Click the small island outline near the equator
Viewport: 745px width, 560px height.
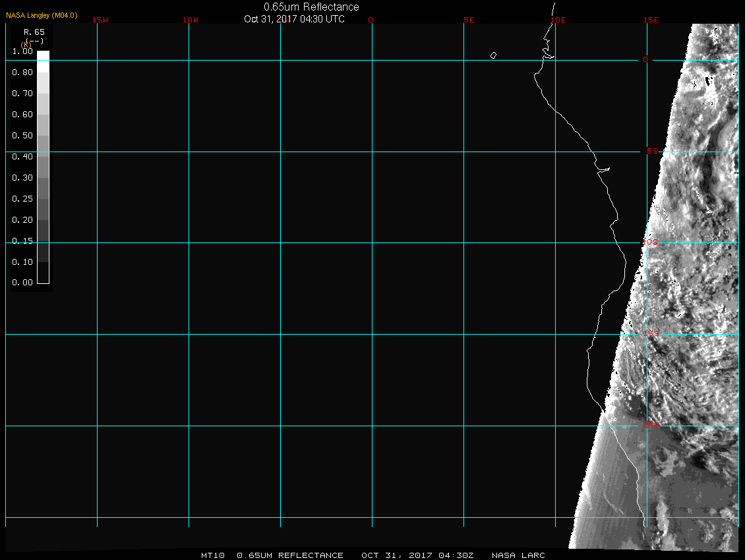(493, 55)
